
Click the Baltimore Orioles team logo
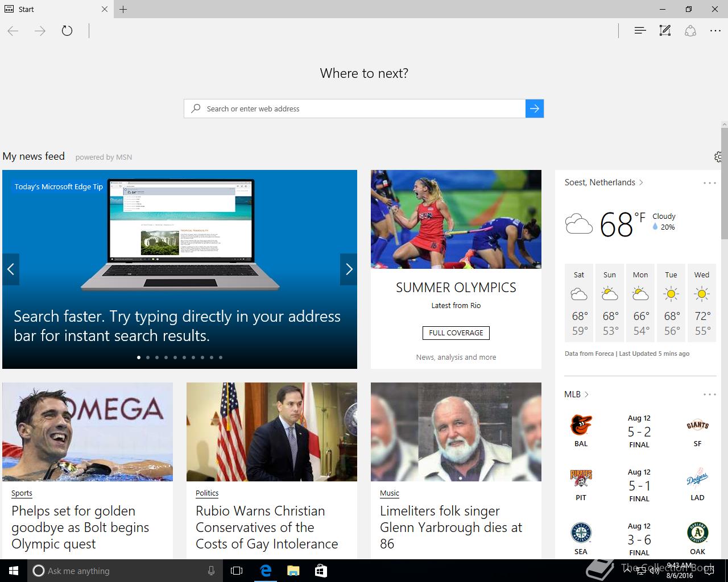coord(581,425)
